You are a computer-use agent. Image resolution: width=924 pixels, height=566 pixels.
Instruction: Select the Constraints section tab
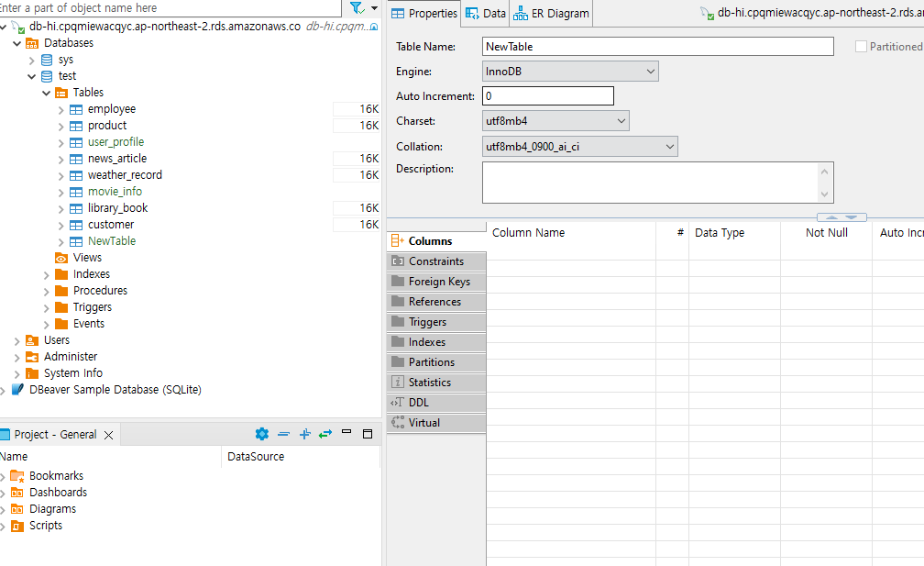pos(436,261)
